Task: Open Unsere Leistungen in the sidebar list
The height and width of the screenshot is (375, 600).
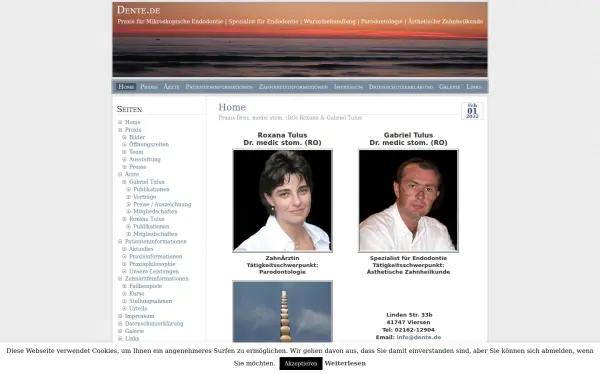Action: (154, 271)
